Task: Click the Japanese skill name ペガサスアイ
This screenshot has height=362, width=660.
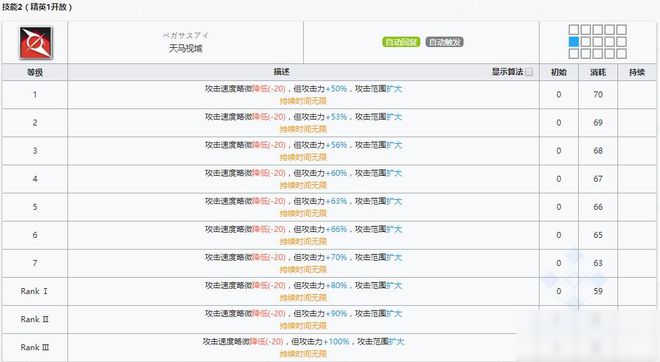Action: click(x=185, y=35)
